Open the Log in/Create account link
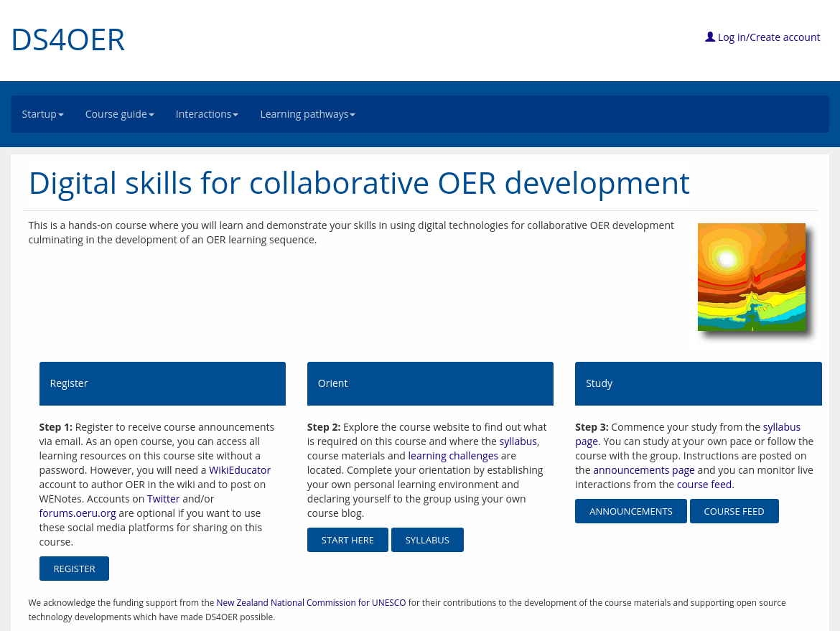Image resolution: width=840 pixels, height=631 pixels. [768, 37]
